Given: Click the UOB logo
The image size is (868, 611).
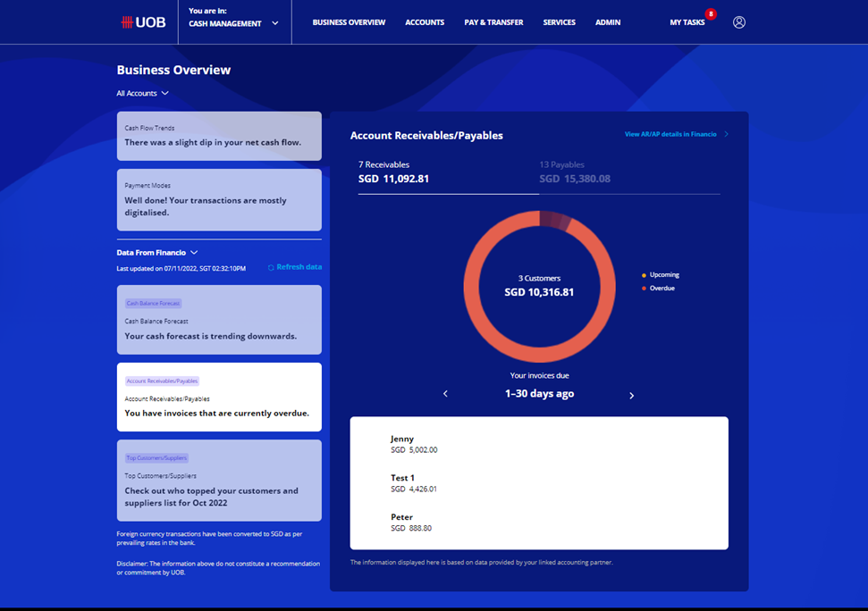Looking at the screenshot, I should pos(143,22).
